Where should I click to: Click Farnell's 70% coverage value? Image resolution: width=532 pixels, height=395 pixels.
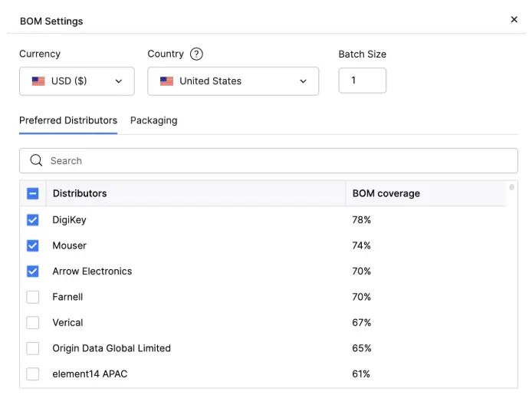361,297
